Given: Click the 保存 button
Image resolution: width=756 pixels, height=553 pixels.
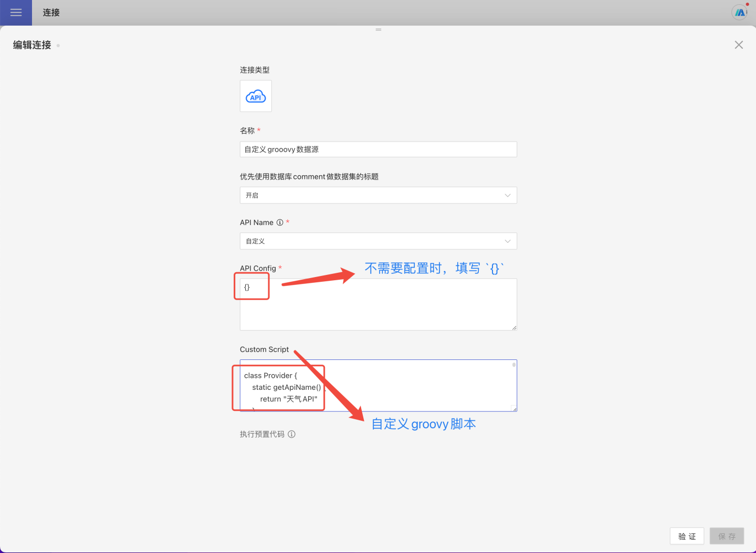Looking at the screenshot, I should click(x=727, y=536).
